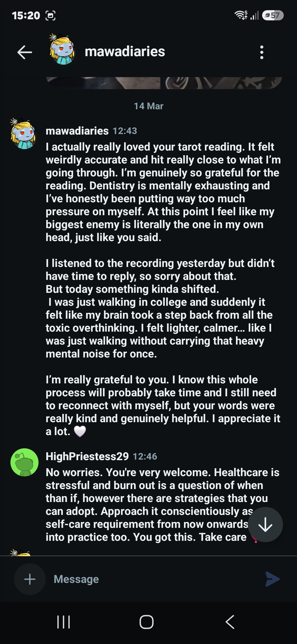The width and height of the screenshot is (297, 644).
Task: Send message with the blue arrow icon
Action: coord(272,579)
